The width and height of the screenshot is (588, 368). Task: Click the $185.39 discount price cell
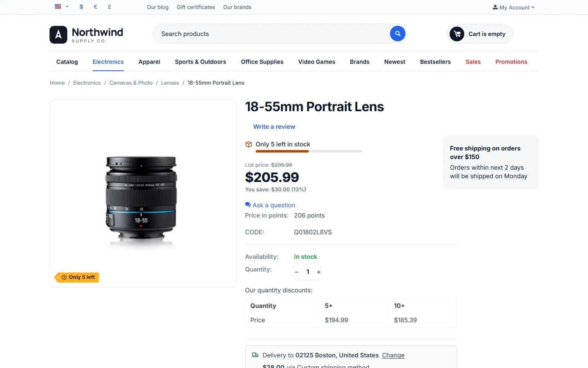pos(423,320)
